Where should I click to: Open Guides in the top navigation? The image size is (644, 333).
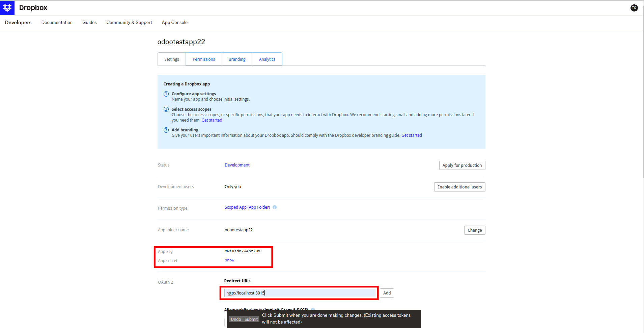[89, 22]
